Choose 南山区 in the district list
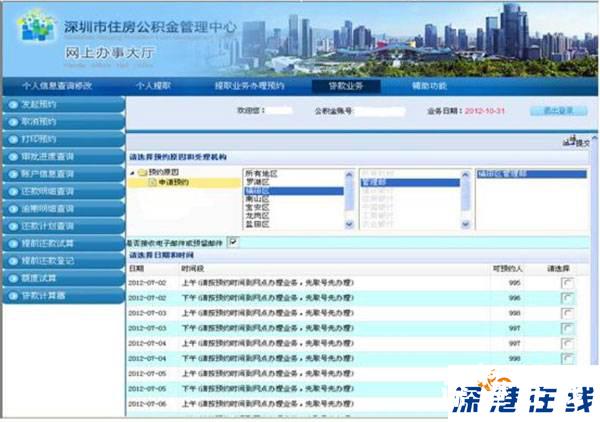 259,200
